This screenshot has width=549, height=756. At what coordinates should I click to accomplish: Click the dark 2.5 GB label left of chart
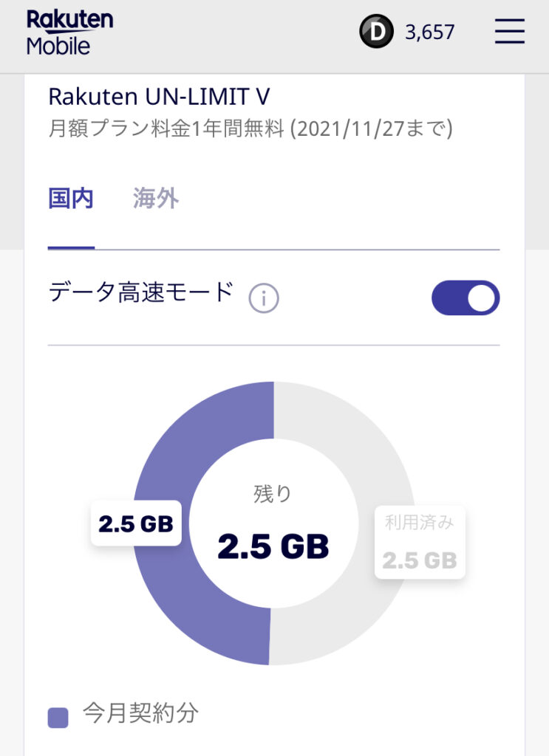tap(136, 523)
